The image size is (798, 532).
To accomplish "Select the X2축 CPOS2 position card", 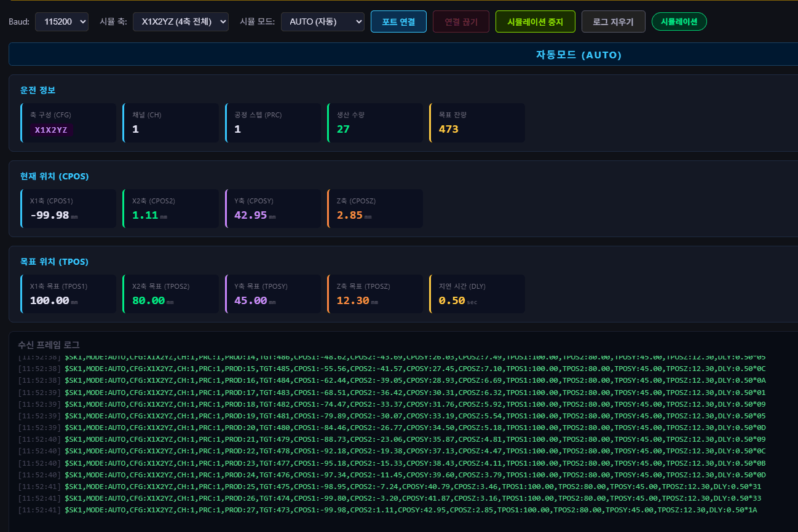I will (x=170, y=208).
